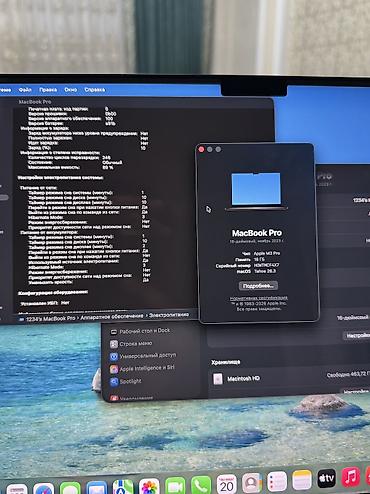This screenshot has height=494, width=370.
Task: Open the Правка menu
Action: click(x=48, y=89)
